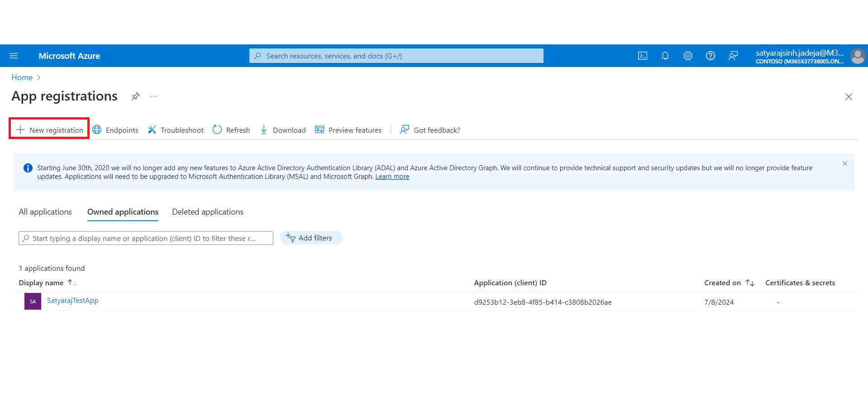
Task: Click the blue info icon in the banner
Action: 28,168
